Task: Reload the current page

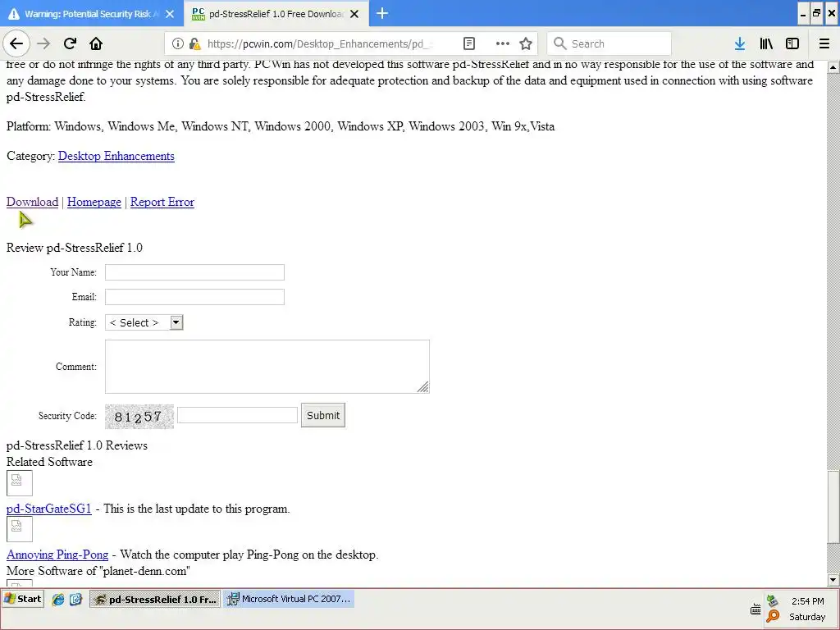Action: tap(70, 43)
